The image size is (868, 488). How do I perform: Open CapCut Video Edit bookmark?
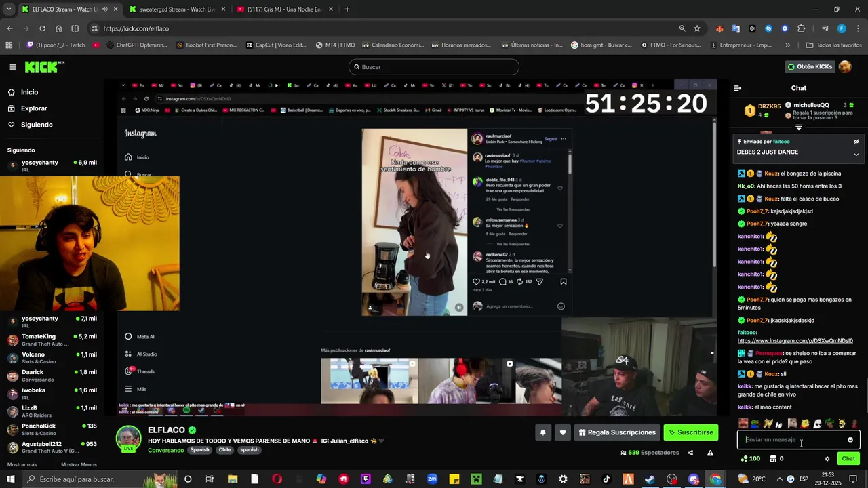coord(275,45)
